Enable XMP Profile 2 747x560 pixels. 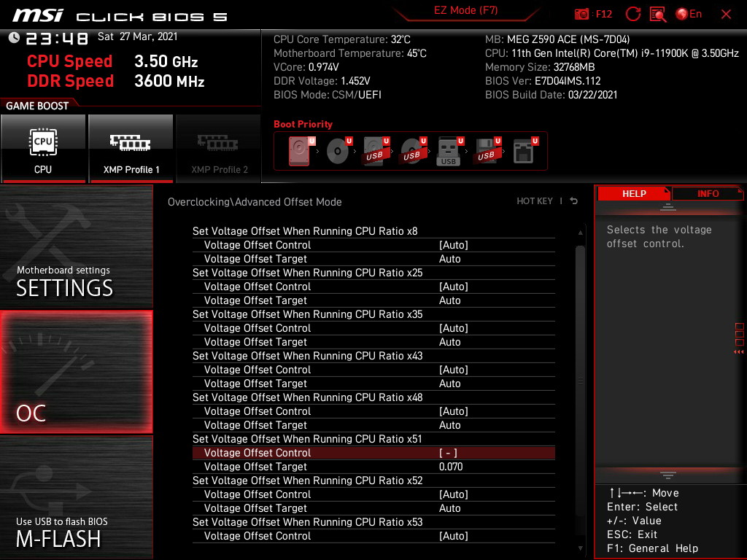tap(219, 149)
